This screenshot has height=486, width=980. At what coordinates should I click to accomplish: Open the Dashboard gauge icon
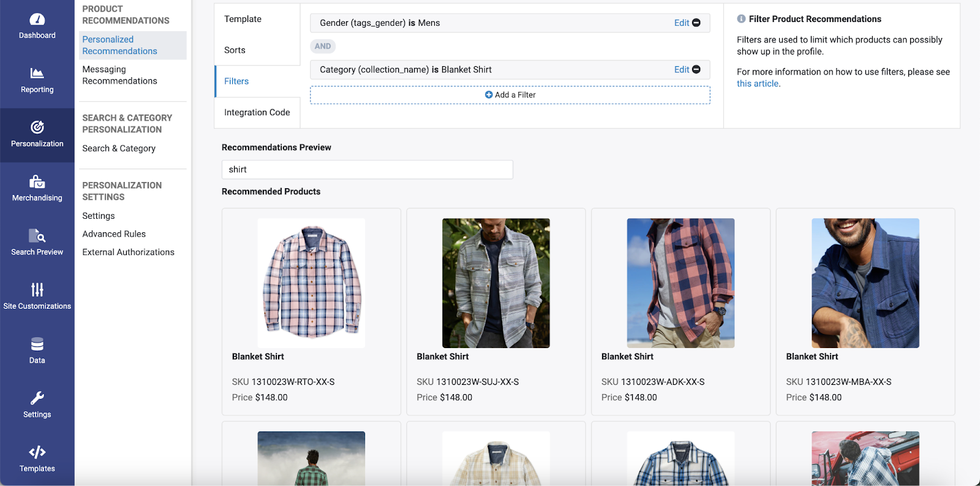[37, 20]
